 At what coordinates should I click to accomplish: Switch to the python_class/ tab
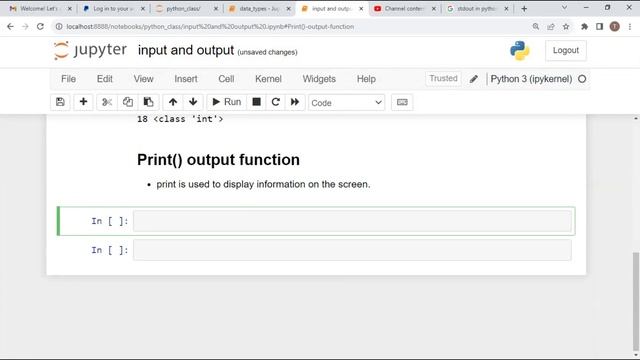point(187,9)
